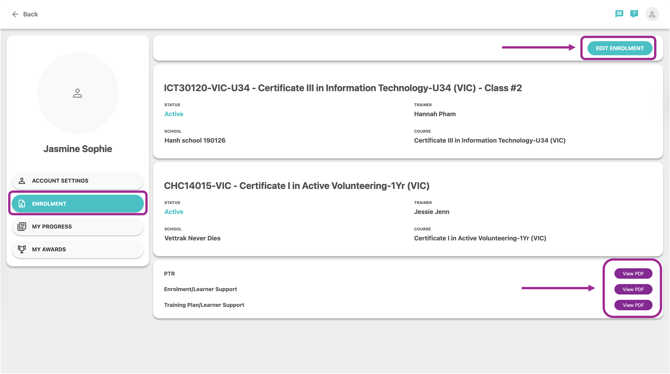Click trainer name Hannah Pham
The width and height of the screenshot is (670, 374).
(435, 114)
